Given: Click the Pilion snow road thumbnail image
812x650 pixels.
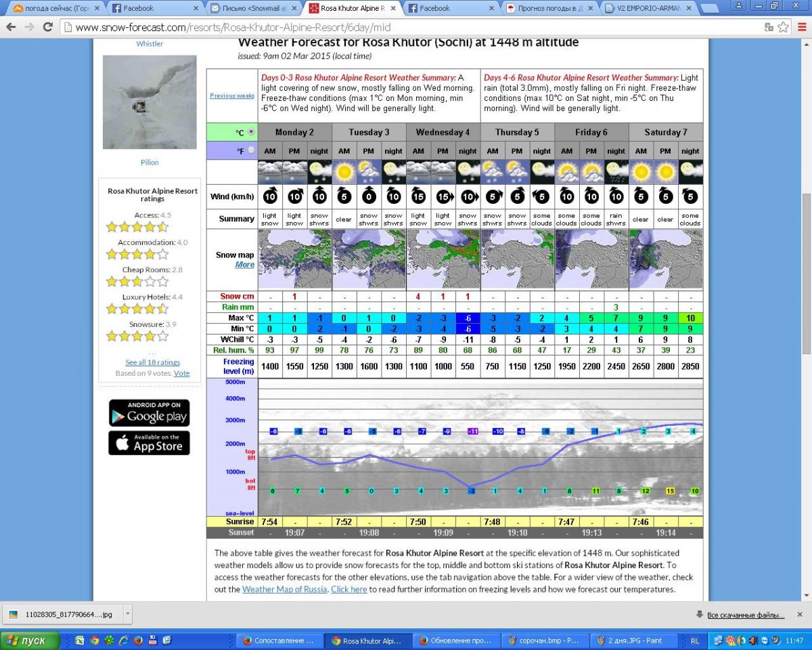Looking at the screenshot, I should click(x=150, y=102).
